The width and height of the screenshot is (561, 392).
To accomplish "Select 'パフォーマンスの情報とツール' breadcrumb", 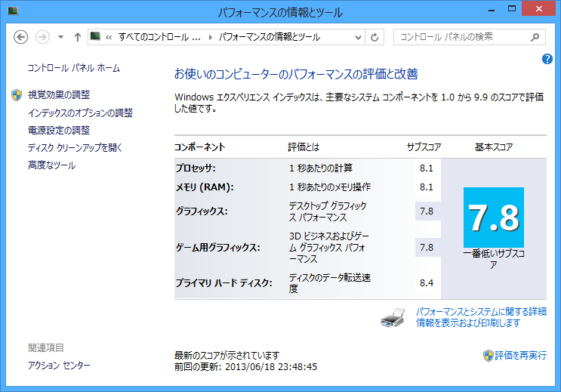I will [269, 37].
